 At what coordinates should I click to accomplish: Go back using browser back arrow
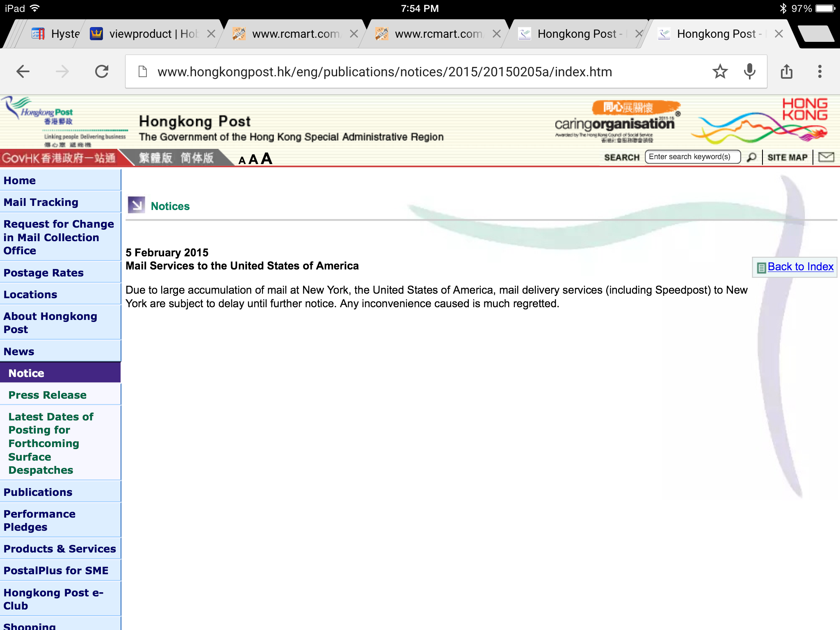[23, 72]
